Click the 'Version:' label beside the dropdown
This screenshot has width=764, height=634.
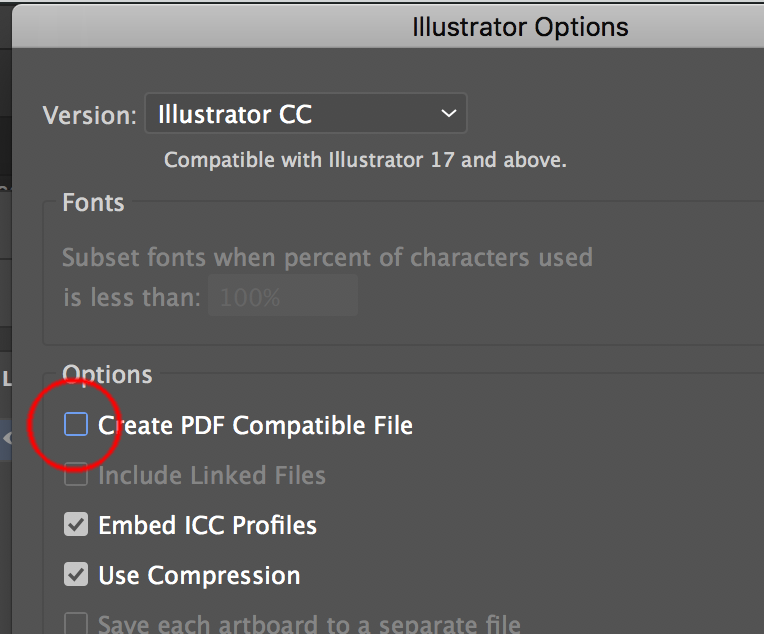[x=89, y=116]
